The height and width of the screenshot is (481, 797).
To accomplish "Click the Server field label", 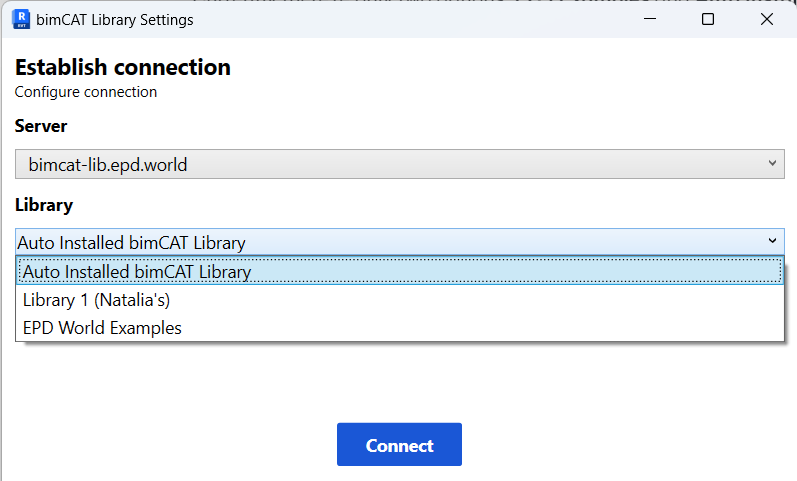I will (x=41, y=126).
